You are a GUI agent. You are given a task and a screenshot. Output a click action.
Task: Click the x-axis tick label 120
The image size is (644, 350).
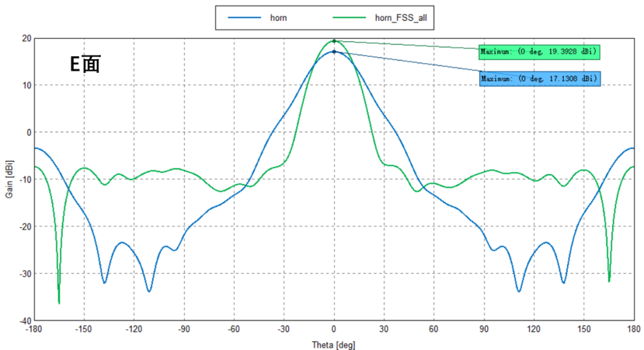pos(534,329)
